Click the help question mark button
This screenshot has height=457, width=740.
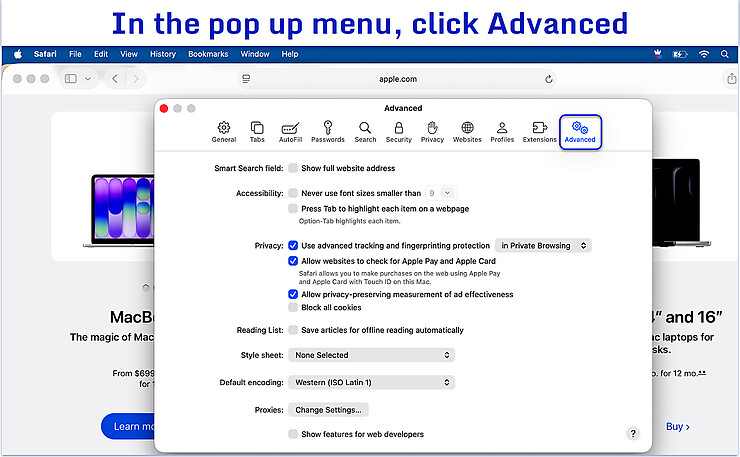633,433
